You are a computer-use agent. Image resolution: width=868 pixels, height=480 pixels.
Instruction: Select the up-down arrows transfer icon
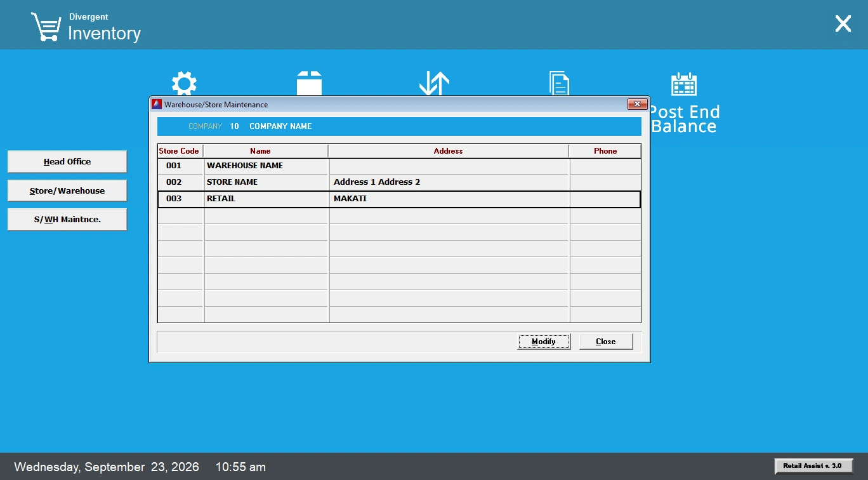pos(434,83)
